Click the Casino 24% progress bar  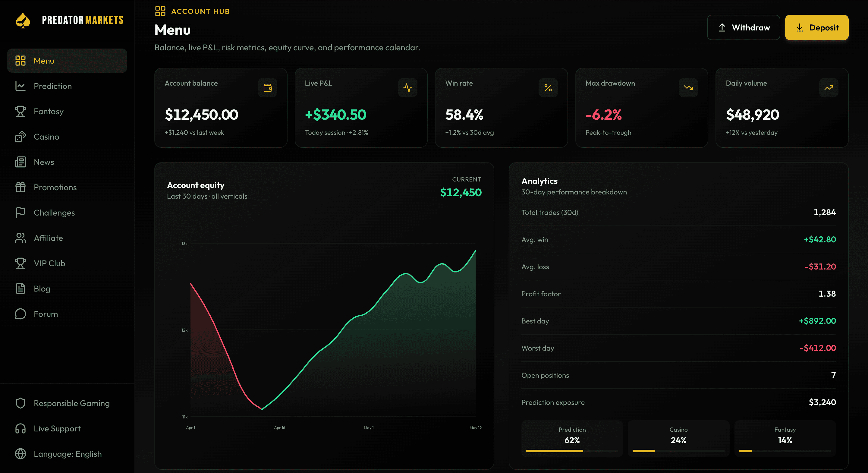pos(678,451)
